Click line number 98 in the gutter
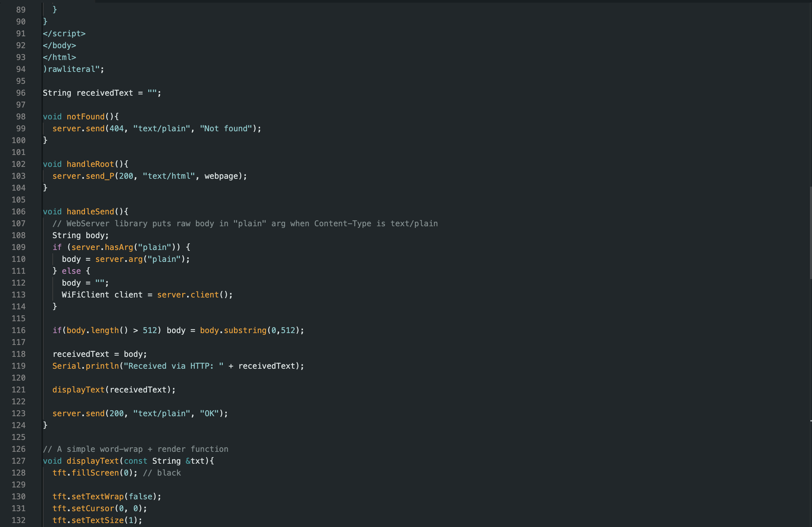 pyautogui.click(x=20, y=117)
